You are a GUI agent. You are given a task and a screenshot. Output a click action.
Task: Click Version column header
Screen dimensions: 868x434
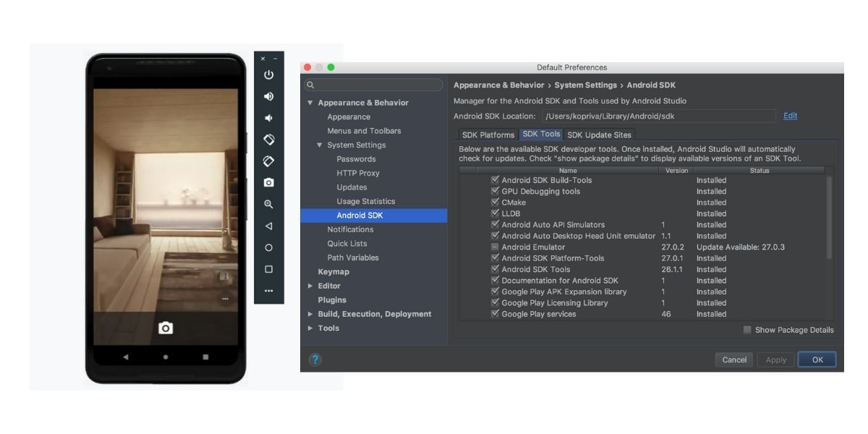click(x=676, y=171)
